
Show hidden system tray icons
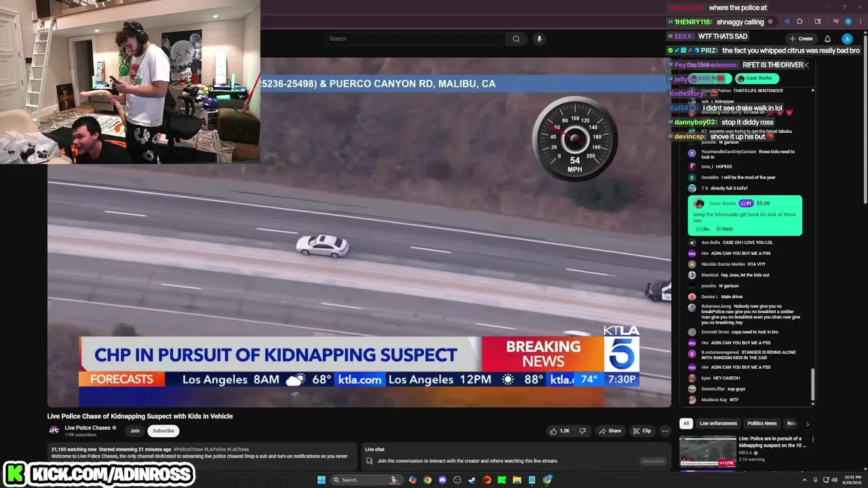click(x=804, y=480)
